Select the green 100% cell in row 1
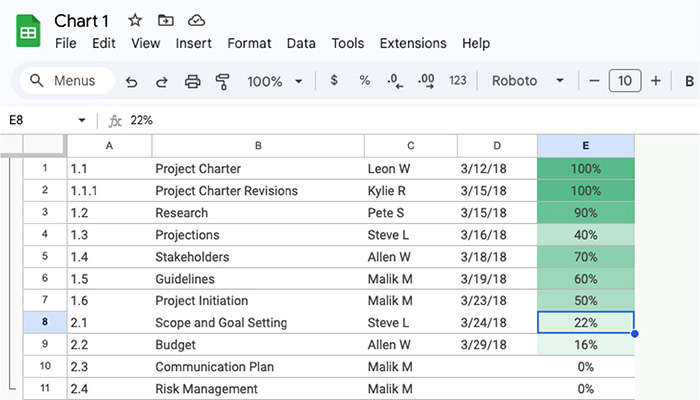Viewport: 700px width, 400px height. coord(586,169)
